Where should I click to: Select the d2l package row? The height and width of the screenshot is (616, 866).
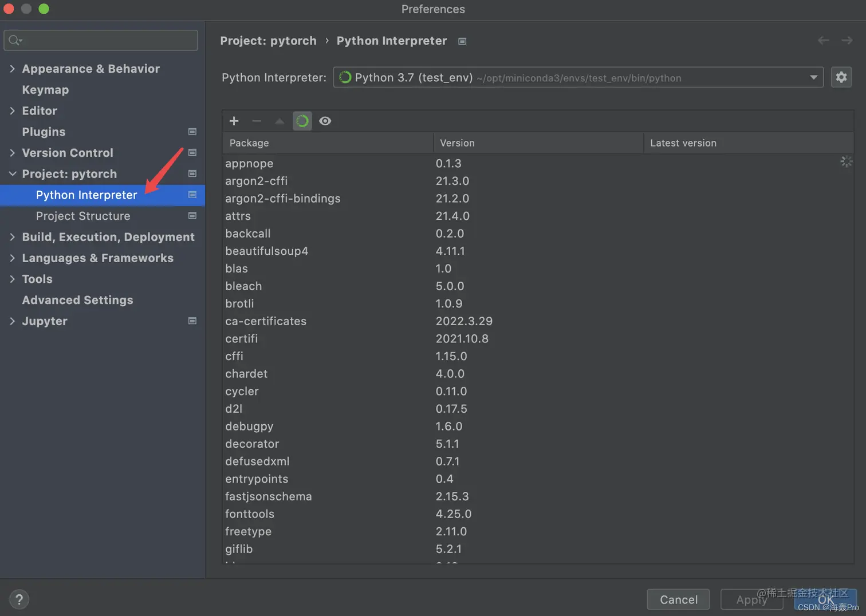point(538,409)
